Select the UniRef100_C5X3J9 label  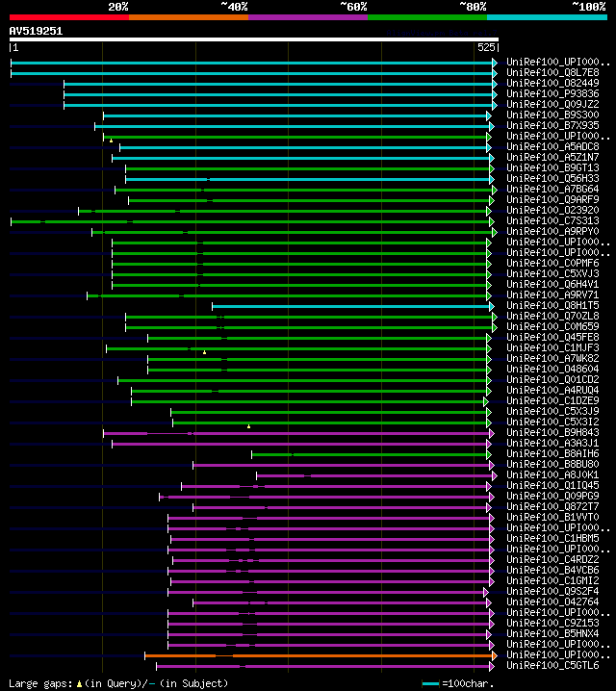pyautogui.click(x=552, y=411)
